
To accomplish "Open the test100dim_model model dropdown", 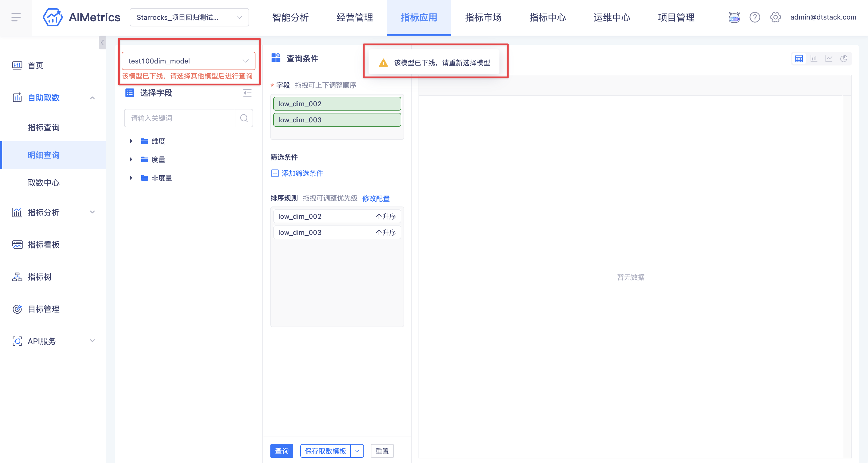I will [188, 61].
